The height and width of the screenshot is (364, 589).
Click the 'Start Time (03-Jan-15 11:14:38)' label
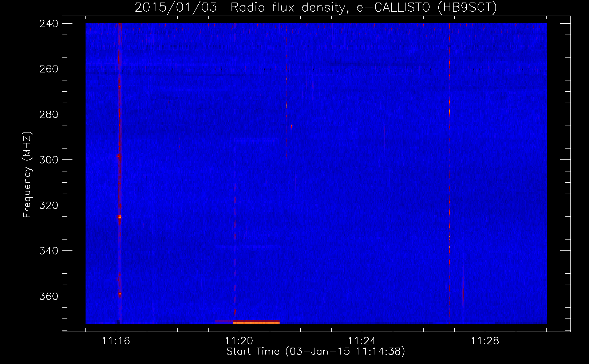(x=316, y=352)
